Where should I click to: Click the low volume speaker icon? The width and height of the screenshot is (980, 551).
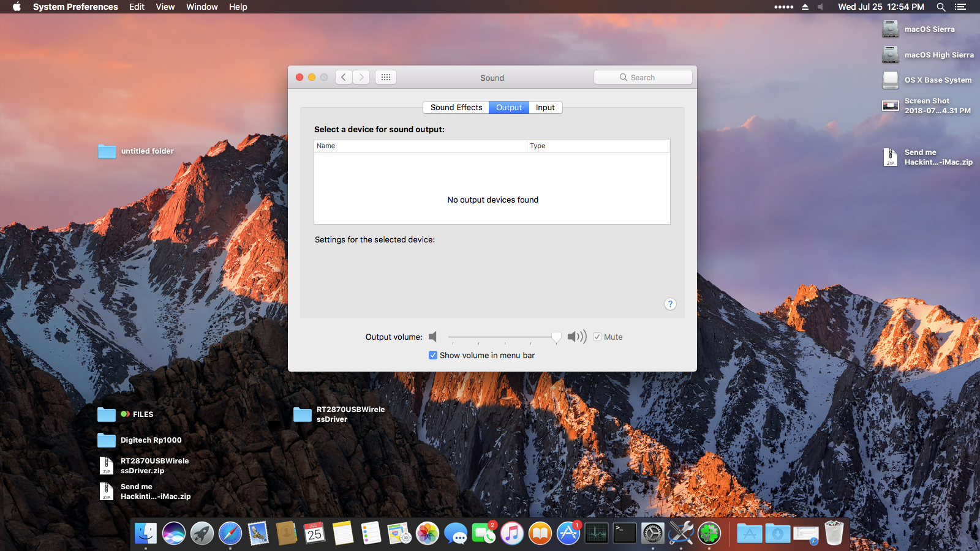click(x=433, y=337)
